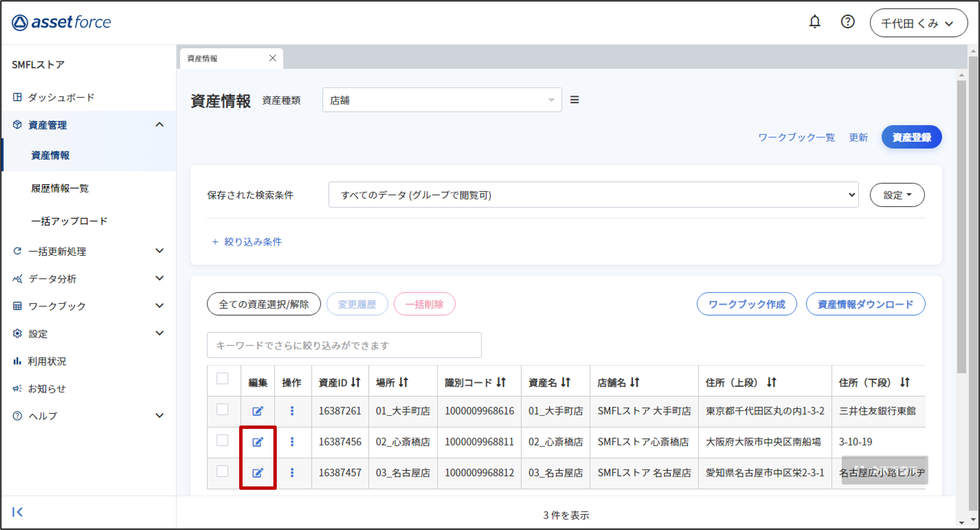Open the saved search condition dropdown すべてのデータ

click(x=593, y=195)
